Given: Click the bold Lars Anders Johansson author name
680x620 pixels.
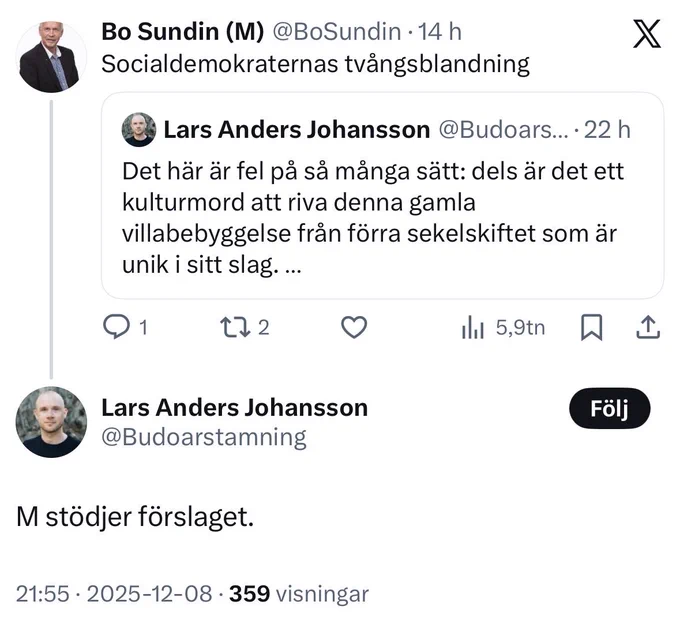Looking at the screenshot, I should [x=235, y=408].
